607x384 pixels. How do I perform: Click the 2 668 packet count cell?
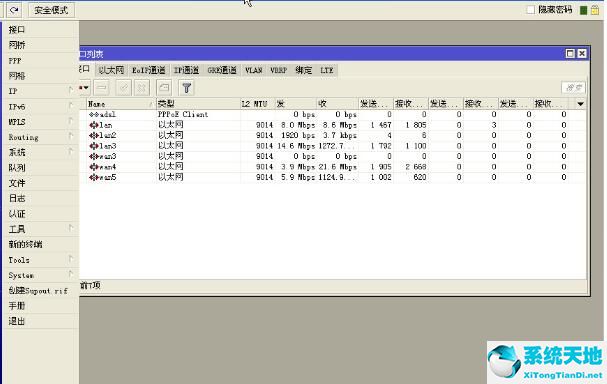pos(416,167)
